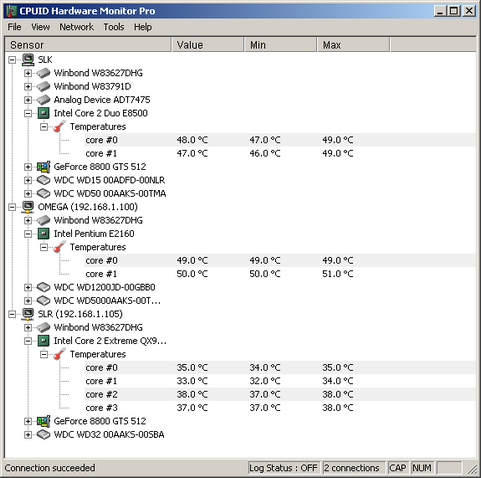
Task: Select core #1 row under Pentium E2160
Action: point(280,274)
